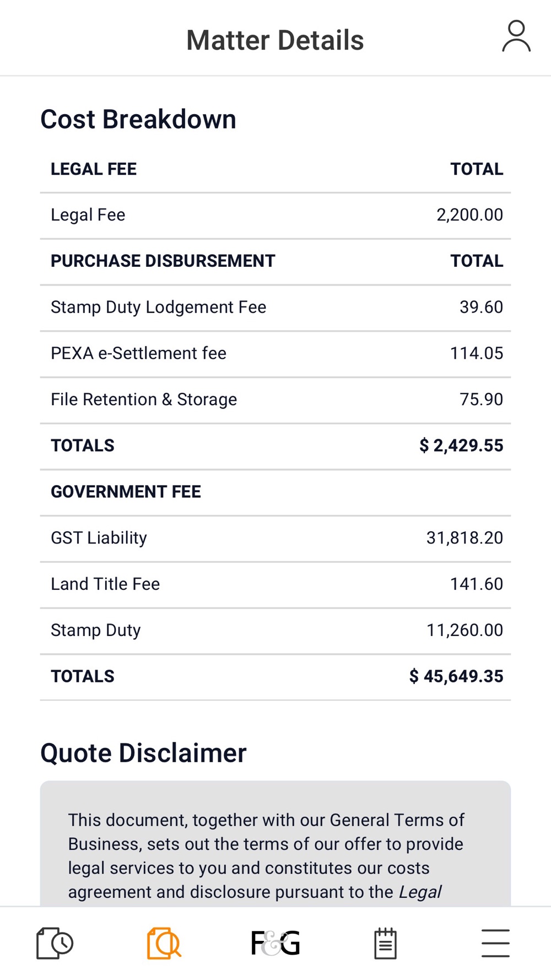The width and height of the screenshot is (551, 980).
Task: Open the user profile icon
Action: [x=516, y=37]
